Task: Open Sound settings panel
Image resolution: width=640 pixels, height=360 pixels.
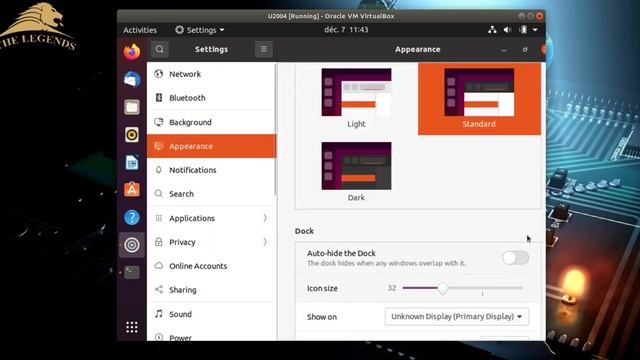Action: (211, 314)
